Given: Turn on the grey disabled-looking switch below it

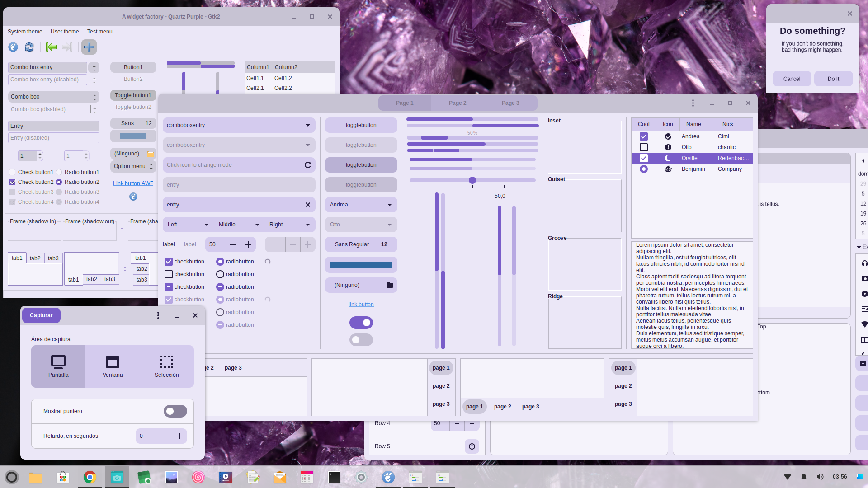Looking at the screenshot, I should click(361, 340).
